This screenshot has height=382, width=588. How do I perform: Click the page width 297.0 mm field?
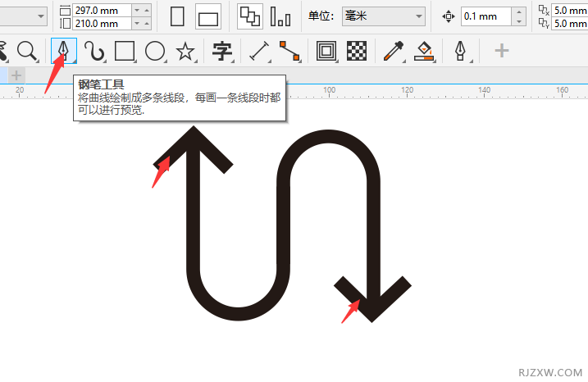[x=102, y=10]
